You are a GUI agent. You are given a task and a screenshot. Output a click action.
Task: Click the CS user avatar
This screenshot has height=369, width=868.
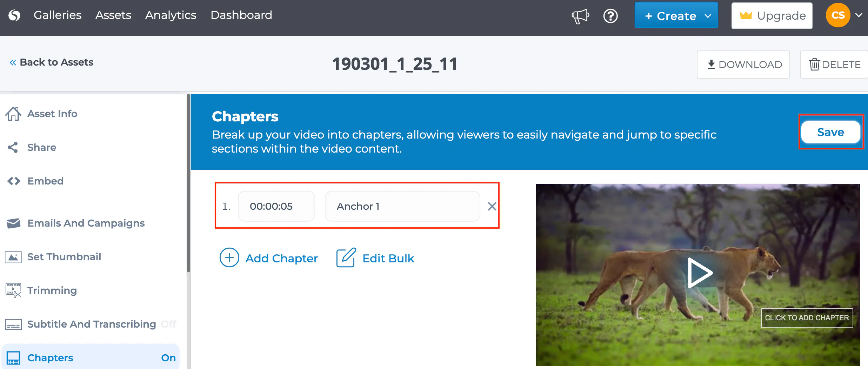click(838, 15)
